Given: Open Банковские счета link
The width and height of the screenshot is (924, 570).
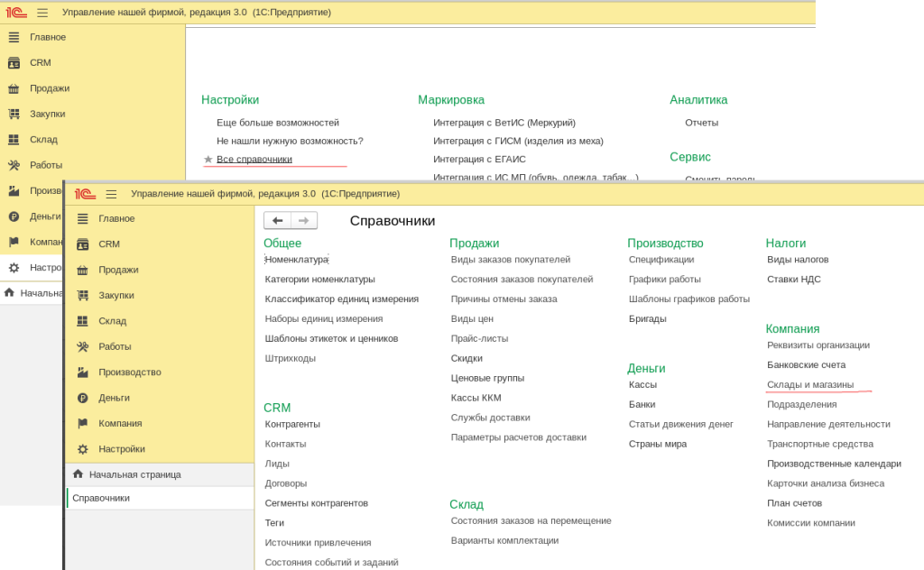Looking at the screenshot, I should pyautogui.click(x=806, y=365).
